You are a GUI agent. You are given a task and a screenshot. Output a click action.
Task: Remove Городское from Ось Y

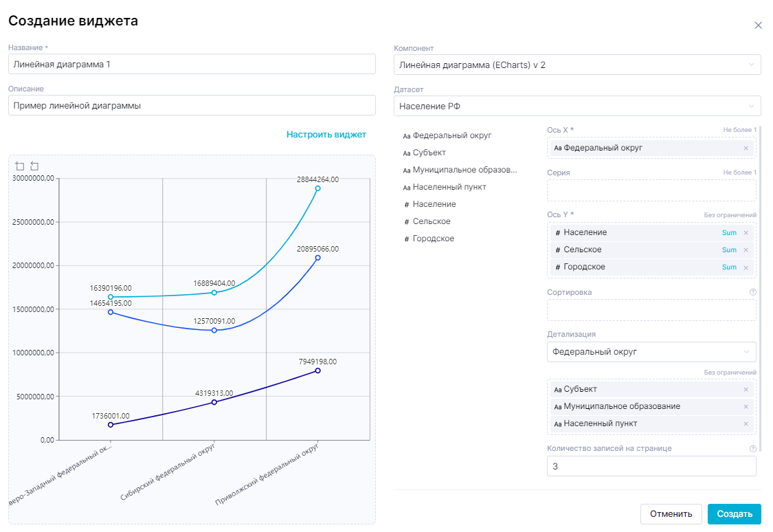click(x=746, y=267)
